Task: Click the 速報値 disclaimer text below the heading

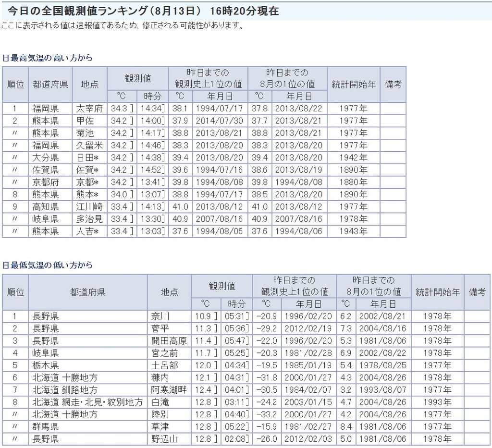Action: (123, 25)
